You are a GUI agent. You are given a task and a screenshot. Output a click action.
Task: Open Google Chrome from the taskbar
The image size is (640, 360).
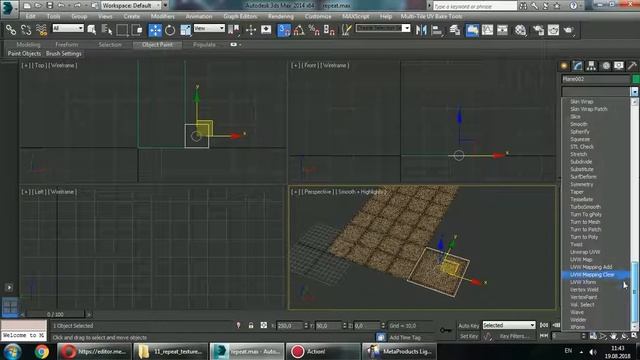click(42, 351)
